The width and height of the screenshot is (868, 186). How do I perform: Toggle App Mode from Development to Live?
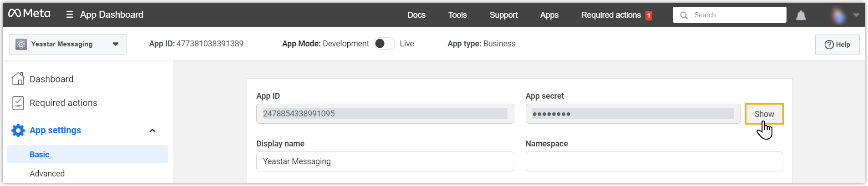[x=384, y=44]
